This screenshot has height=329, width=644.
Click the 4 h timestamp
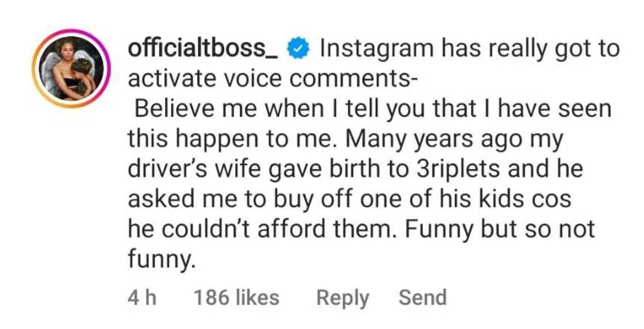pos(141,297)
